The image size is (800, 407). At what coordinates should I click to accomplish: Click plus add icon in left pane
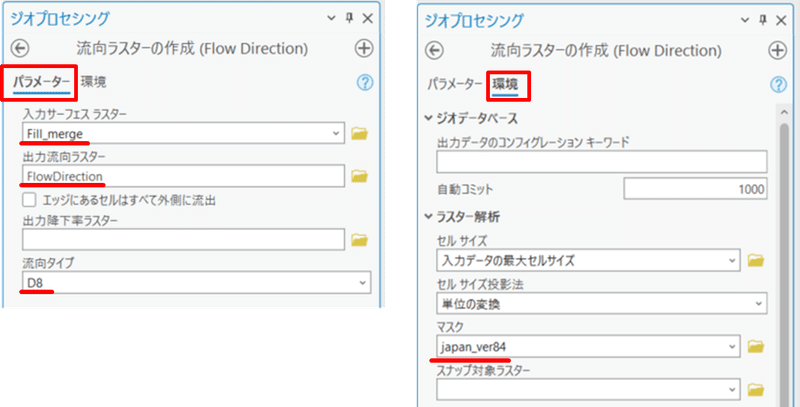pyautogui.click(x=364, y=49)
